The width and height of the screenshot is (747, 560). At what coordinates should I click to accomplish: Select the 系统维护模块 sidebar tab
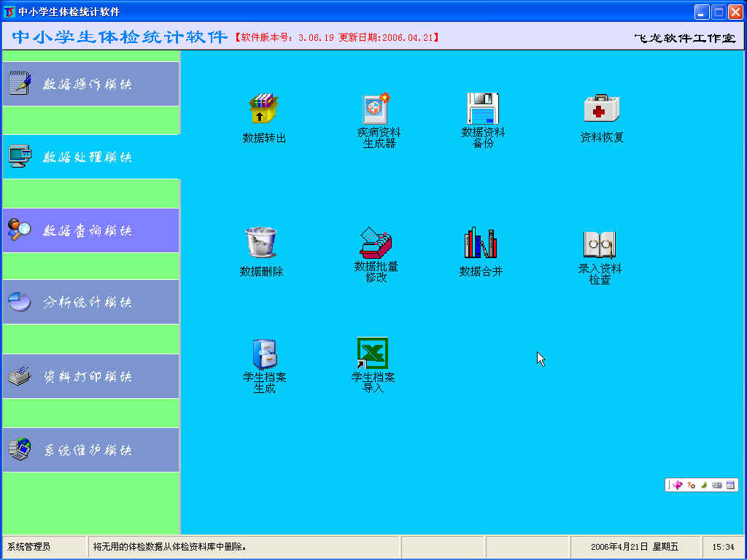coord(90,450)
